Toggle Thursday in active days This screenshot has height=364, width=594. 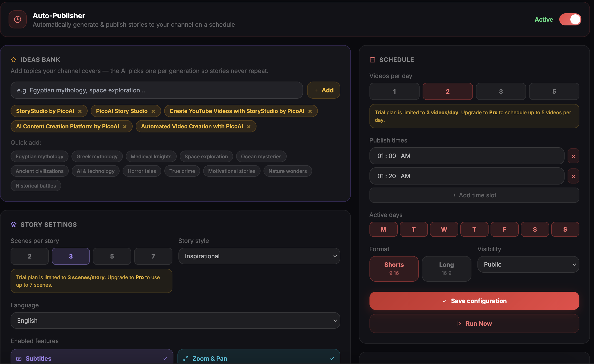[x=474, y=229]
